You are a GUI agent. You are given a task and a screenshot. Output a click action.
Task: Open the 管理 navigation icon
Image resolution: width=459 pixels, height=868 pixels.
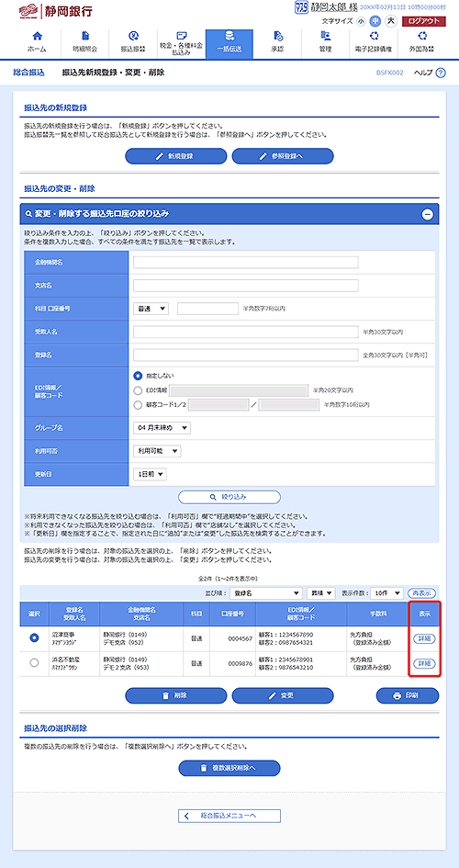pos(325,36)
